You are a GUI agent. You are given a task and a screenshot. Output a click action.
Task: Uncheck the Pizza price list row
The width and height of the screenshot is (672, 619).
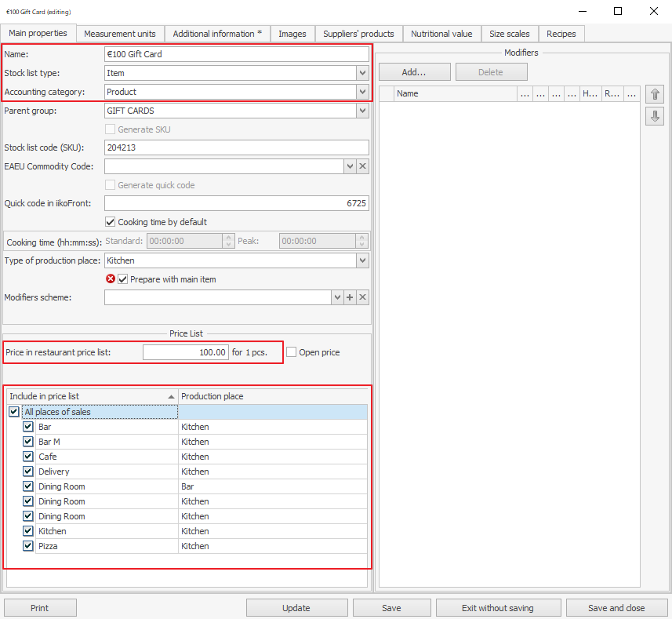pyautogui.click(x=28, y=546)
